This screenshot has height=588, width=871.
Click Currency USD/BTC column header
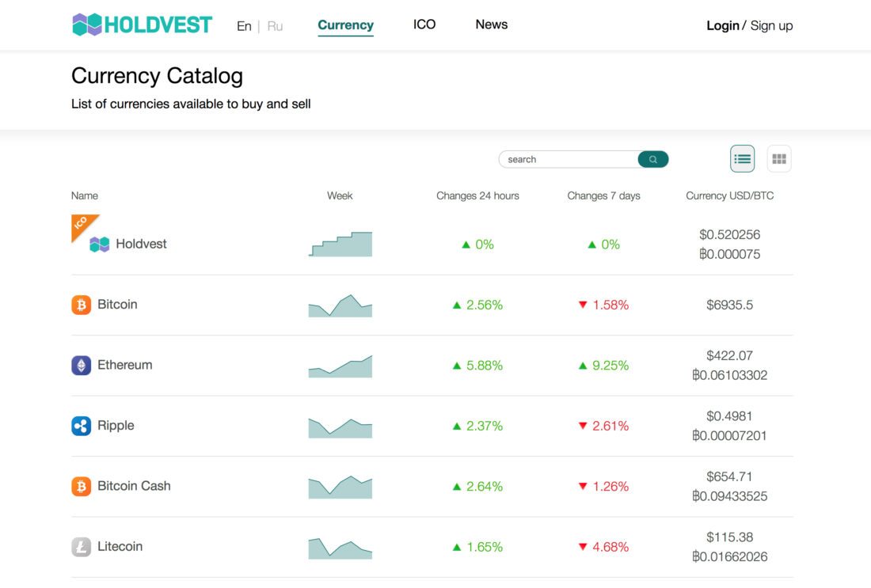pos(730,195)
